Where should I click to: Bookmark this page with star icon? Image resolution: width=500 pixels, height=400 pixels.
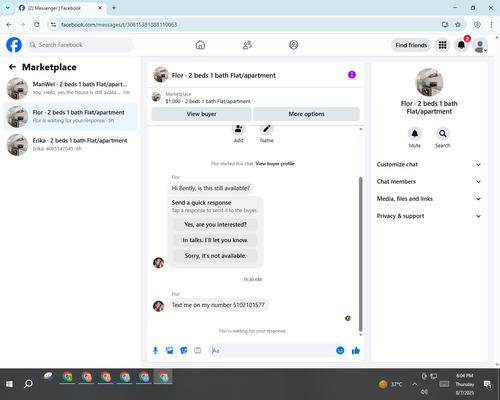click(x=458, y=25)
